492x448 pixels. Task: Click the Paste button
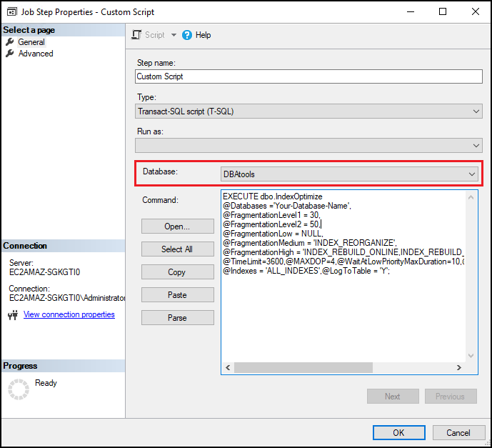177,295
